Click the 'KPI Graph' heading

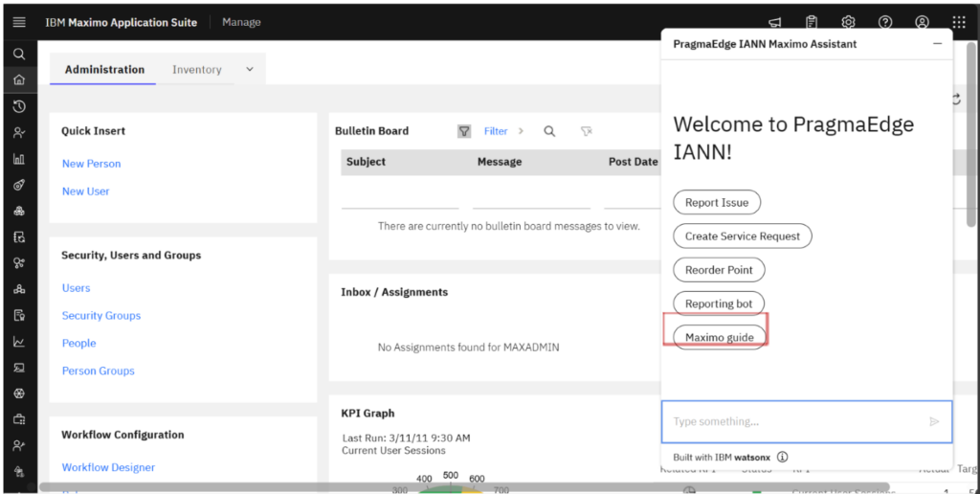(367, 414)
